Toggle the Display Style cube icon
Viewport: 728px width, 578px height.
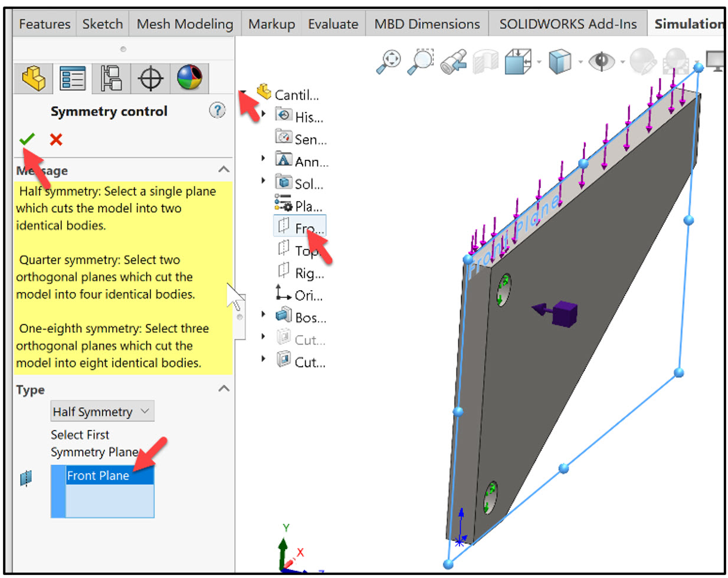click(560, 62)
